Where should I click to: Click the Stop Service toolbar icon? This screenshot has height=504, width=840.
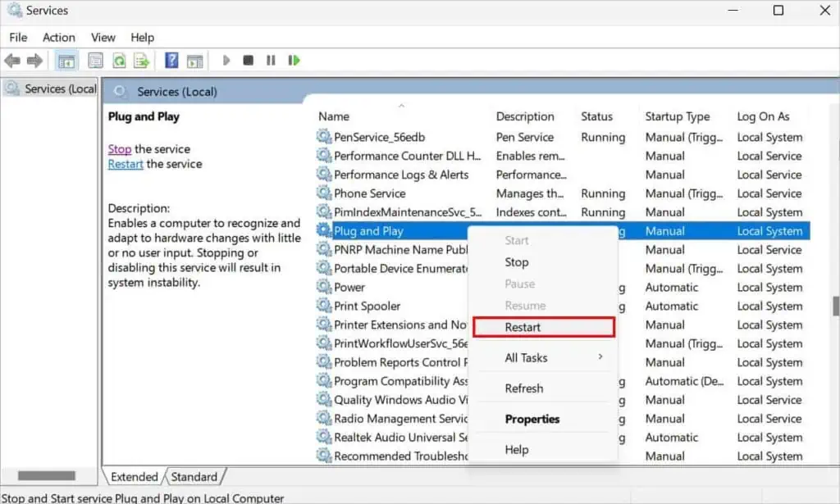click(x=248, y=60)
